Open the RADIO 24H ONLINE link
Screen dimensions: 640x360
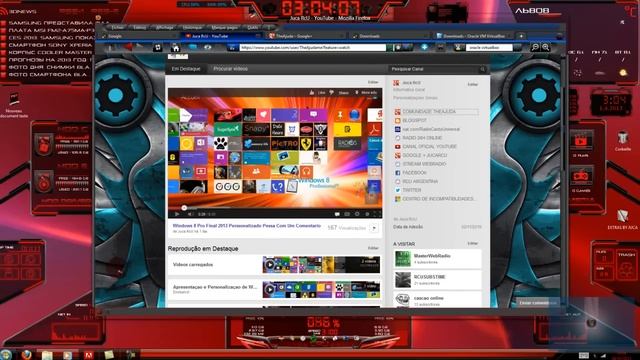(422, 138)
